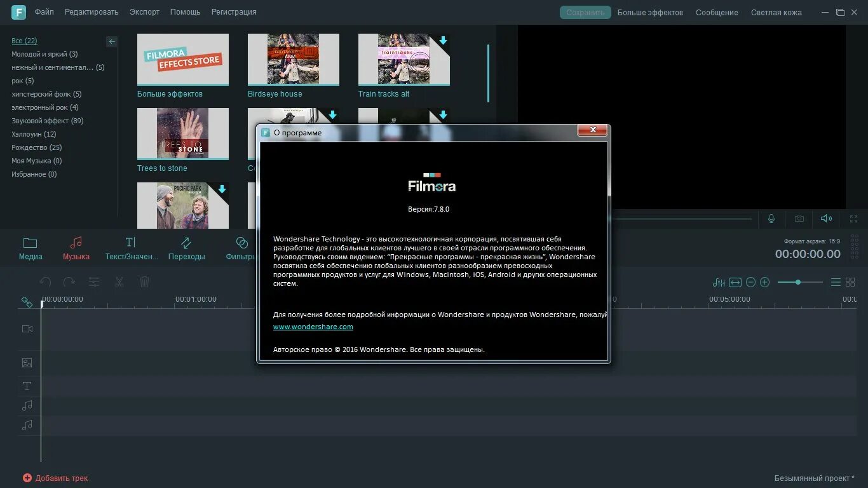
Task: Enter fullscreen preview mode
Action: click(x=854, y=219)
